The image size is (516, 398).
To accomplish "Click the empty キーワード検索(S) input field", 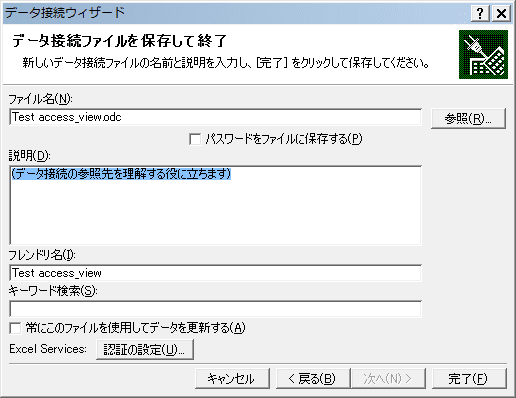I will tap(215, 309).
